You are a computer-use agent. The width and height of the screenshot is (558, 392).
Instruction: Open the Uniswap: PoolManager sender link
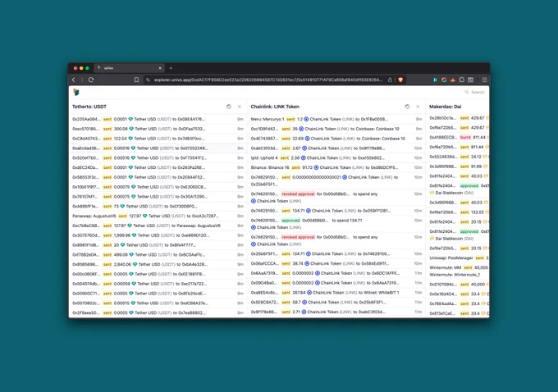(x=451, y=258)
